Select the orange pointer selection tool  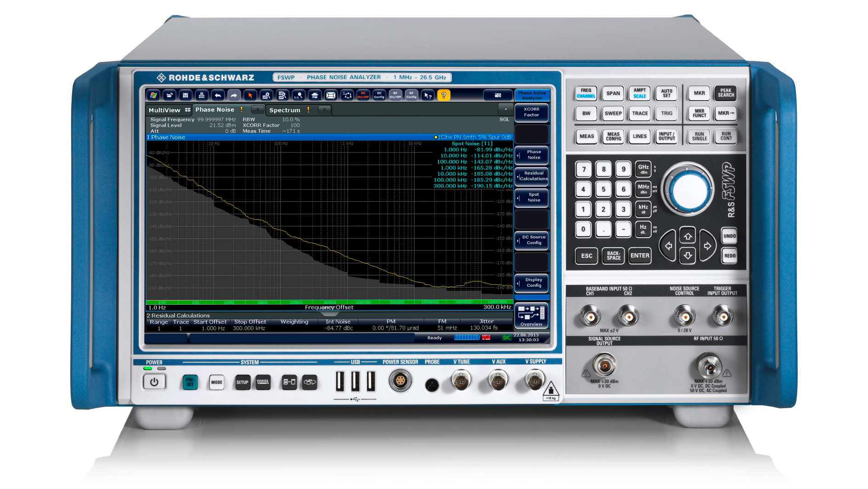click(250, 96)
